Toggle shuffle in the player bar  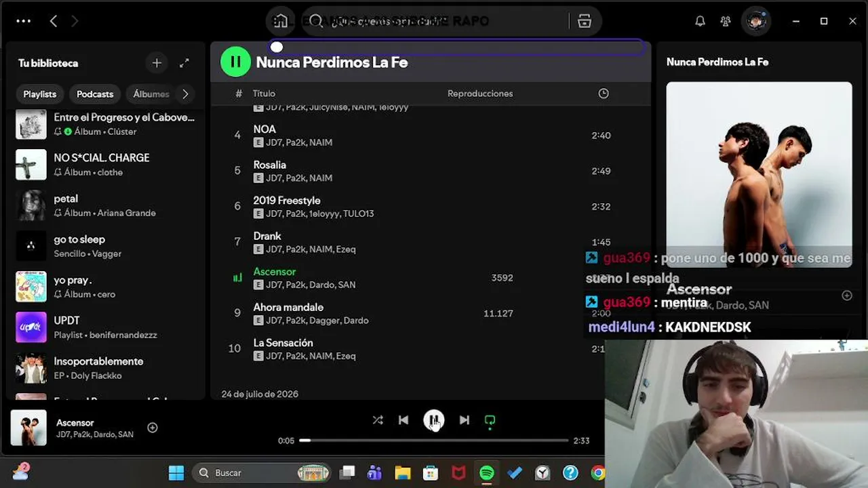pos(378,420)
